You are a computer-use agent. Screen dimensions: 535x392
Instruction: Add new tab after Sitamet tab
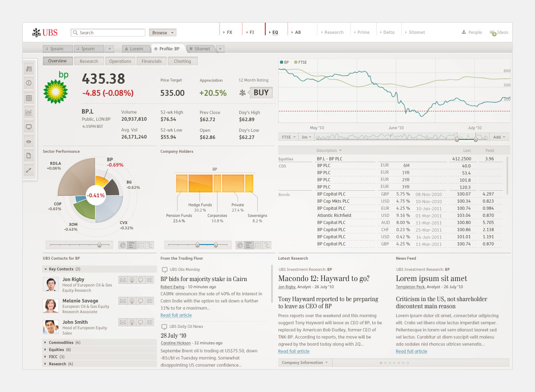[x=221, y=49]
